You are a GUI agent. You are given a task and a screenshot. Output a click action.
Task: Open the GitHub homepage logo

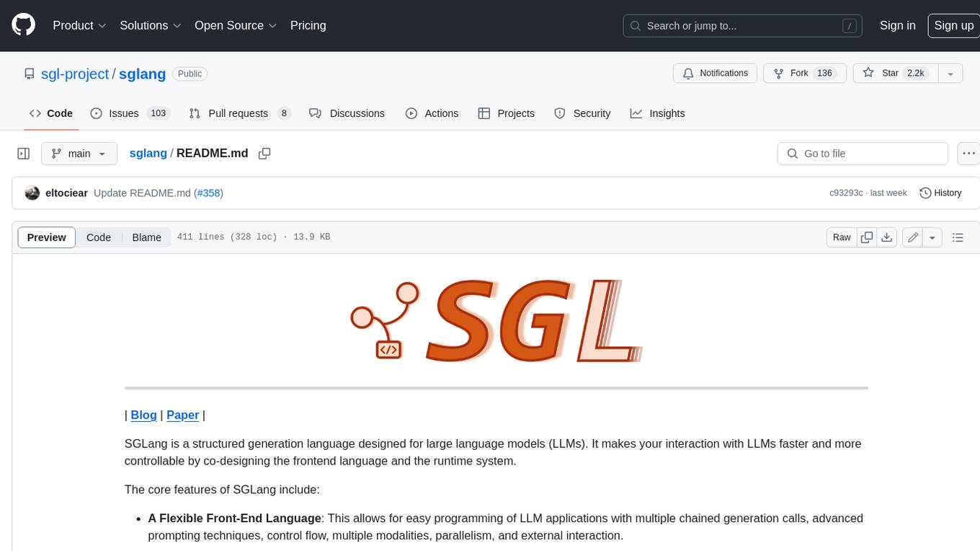23,25
